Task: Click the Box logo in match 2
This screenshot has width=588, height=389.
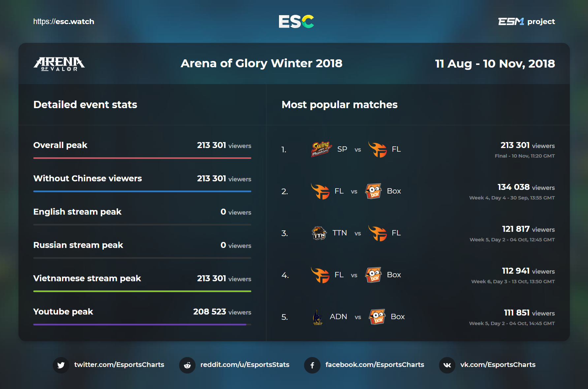Action: click(x=373, y=191)
